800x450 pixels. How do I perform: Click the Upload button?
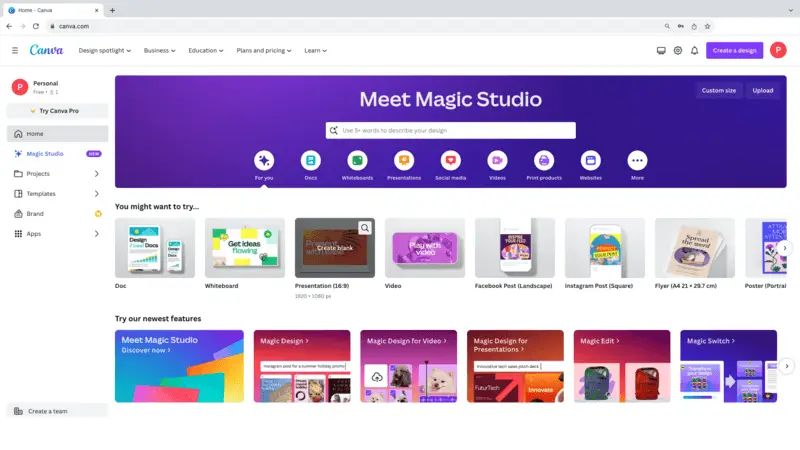(763, 90)
